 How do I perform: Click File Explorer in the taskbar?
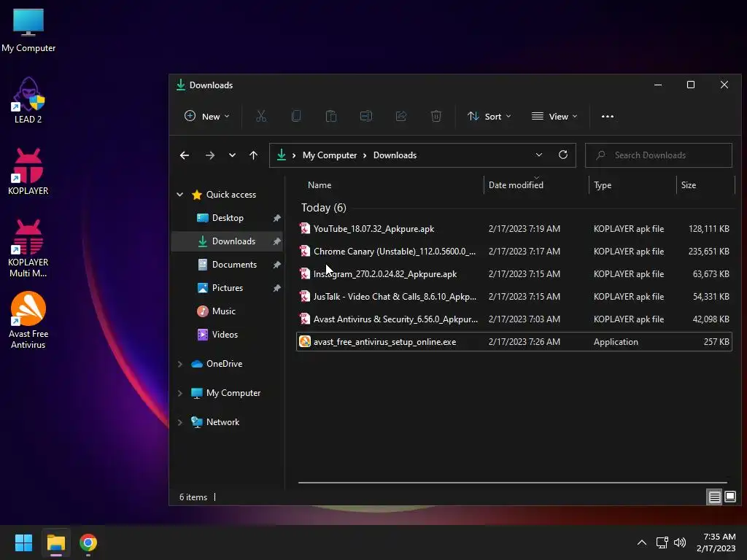pyautogui.click(x=55, y=542)
